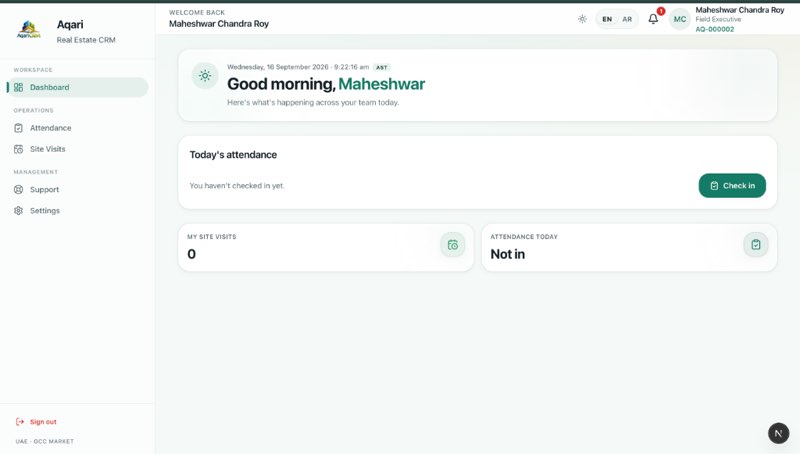
Task: Click the "UAE - GCC MARKET" footer label
Action: point(44,441)
